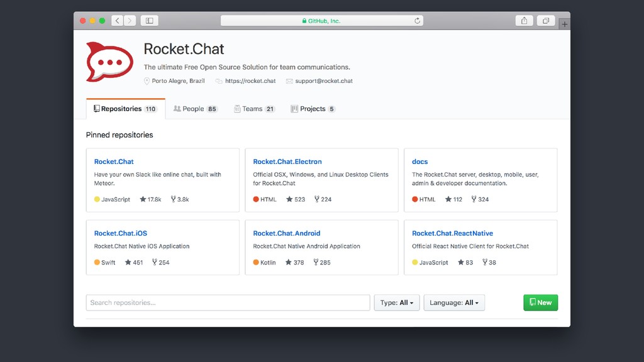This screenshot has height=362, width=644.
Task: Click the 85 people counter badge
Action: (212, 109)
